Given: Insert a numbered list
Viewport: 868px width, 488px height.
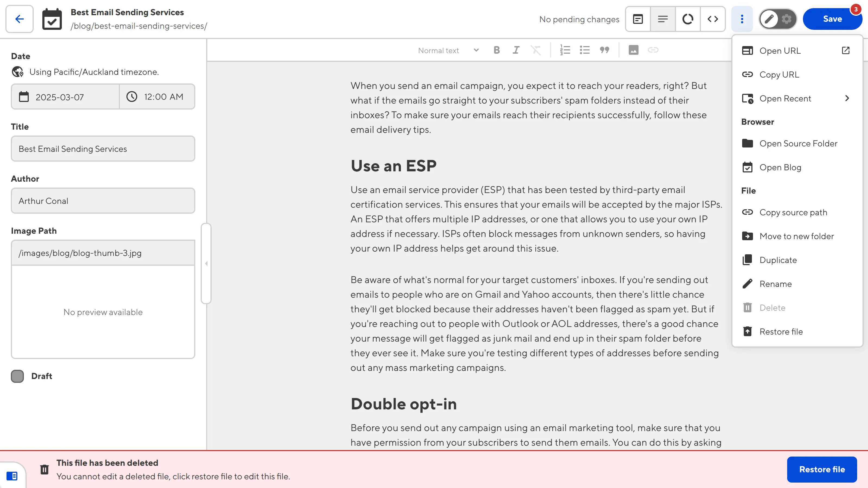Looking at the screenshot, I should coord(565,50).
